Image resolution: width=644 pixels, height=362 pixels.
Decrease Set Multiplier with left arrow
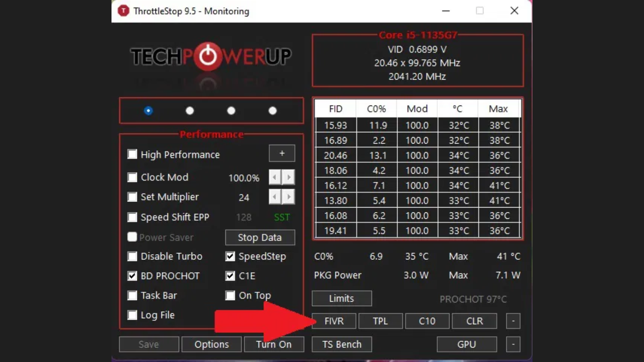point(275,197)
